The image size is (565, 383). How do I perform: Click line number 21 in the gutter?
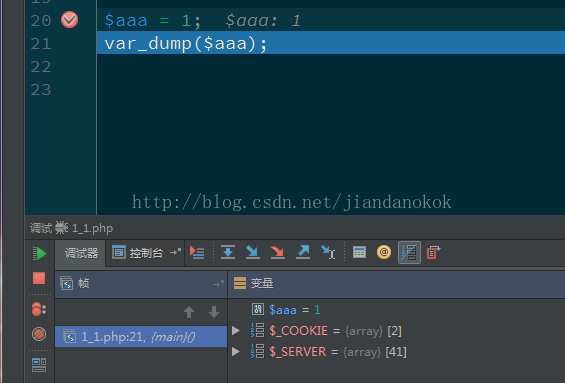click(x=41, y=44)
